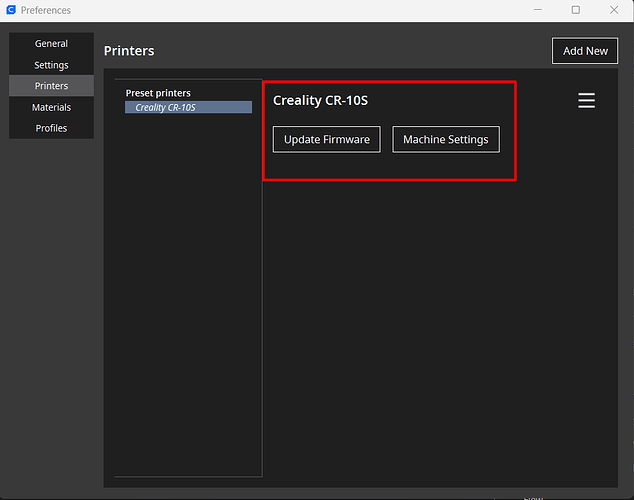Open the hamburger menu for the printer
634x500 pixels.
point(586,100)
